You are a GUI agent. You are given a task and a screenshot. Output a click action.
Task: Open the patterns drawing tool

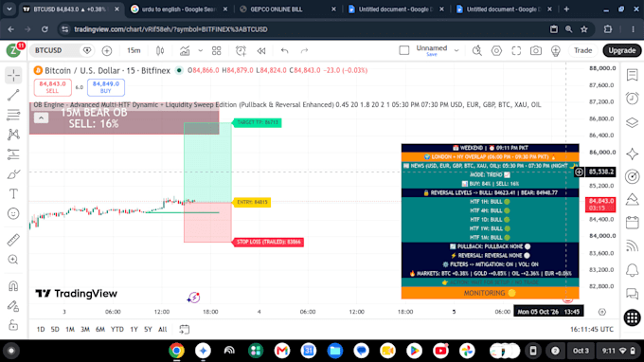click(x=13, y=135)
